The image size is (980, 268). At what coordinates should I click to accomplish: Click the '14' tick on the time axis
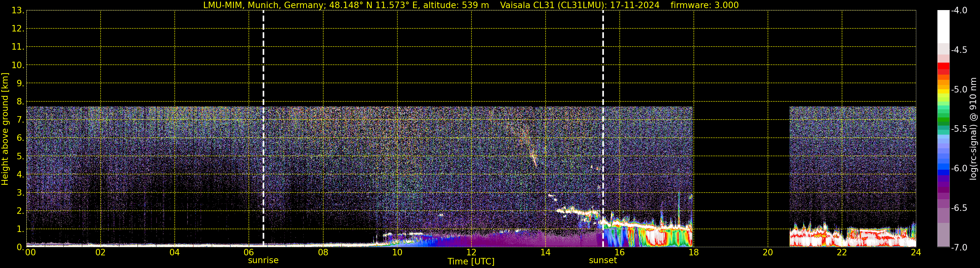(545, 252)
